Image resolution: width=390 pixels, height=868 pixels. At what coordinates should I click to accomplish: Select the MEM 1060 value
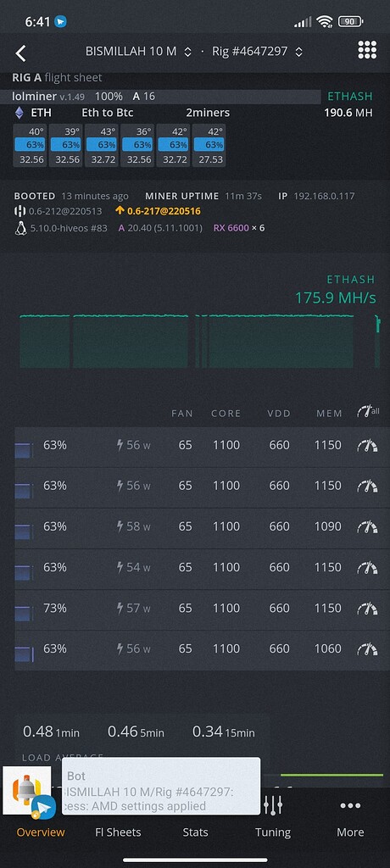(328, 648)
